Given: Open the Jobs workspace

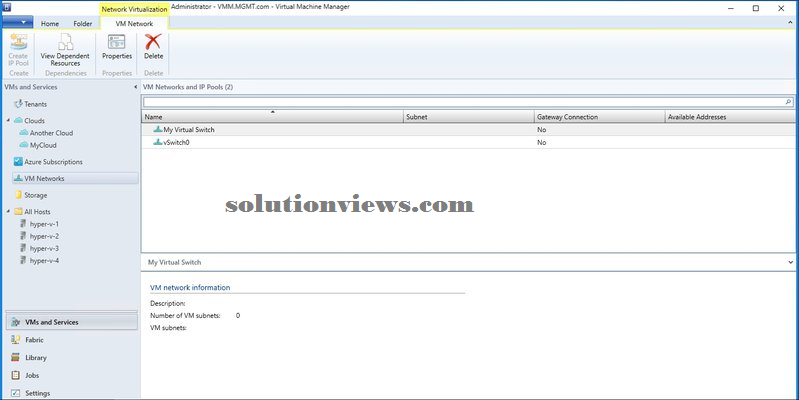Looking at the screenshot, I should tap(72, 376).
